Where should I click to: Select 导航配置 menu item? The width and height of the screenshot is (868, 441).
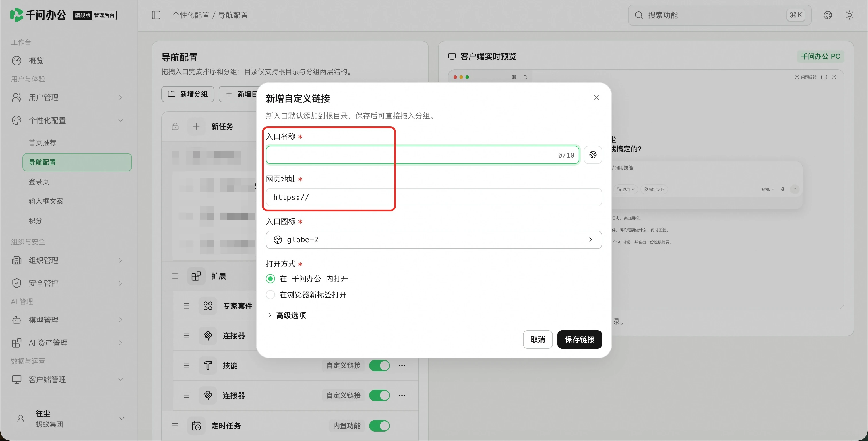[x=77, y=162]
